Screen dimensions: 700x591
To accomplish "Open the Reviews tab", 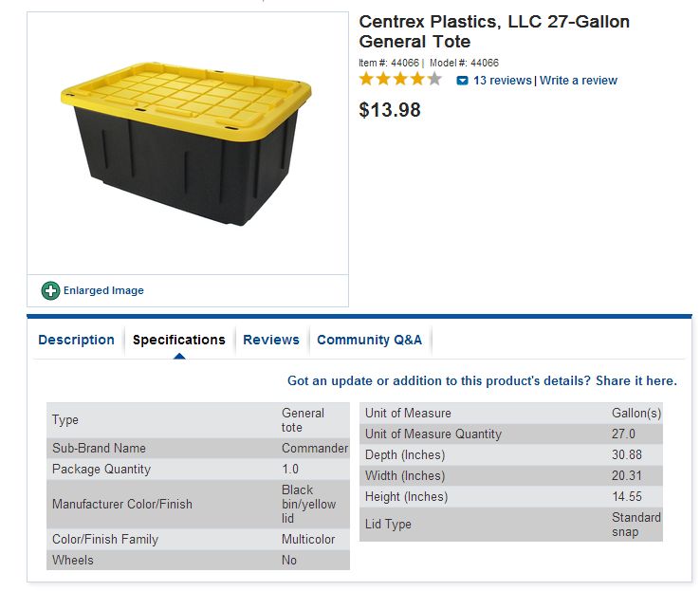I will coord(271,340).
